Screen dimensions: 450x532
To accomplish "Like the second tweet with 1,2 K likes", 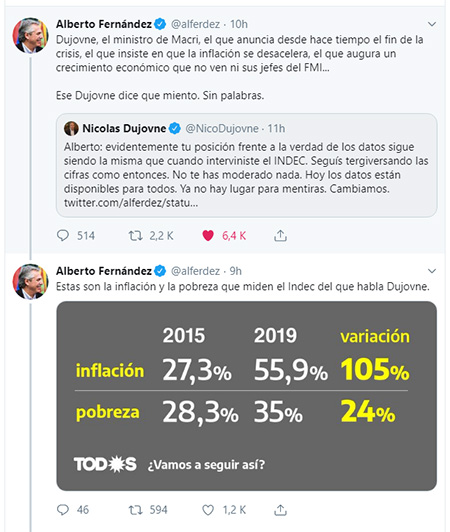I will click(x=208, y=510).
